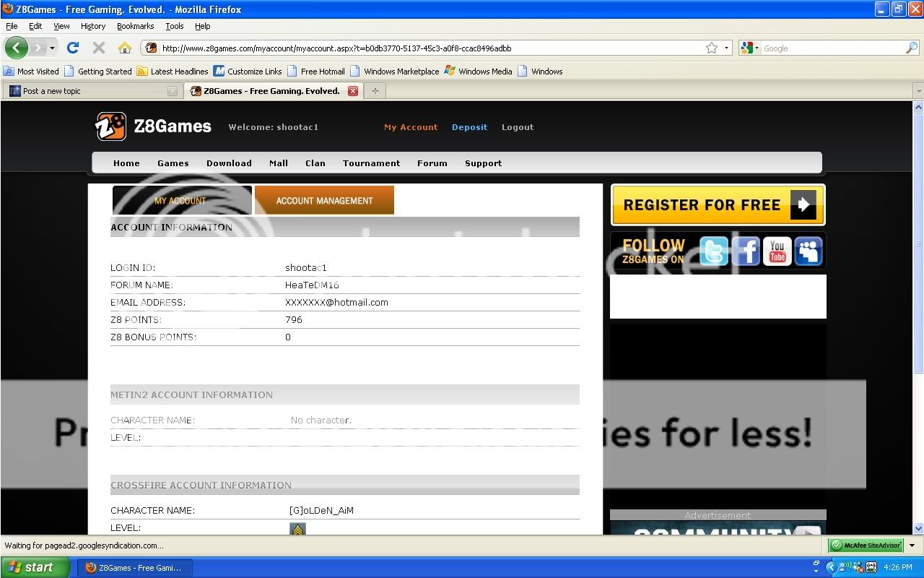Click the Logout link
This screenshot has width=924, height=578.
[518, 127]
